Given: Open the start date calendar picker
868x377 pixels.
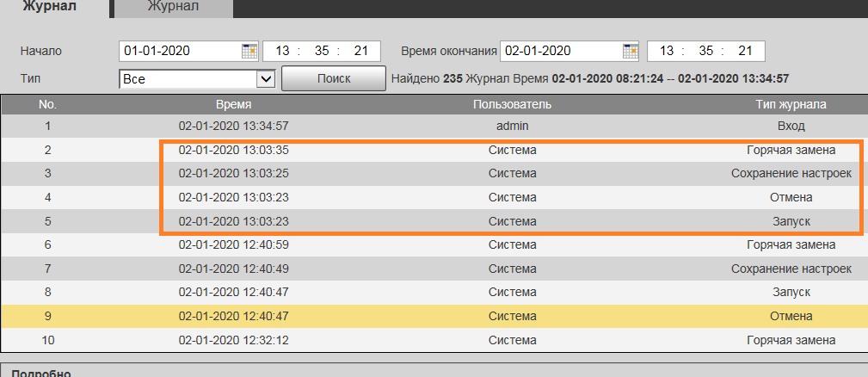Looking at the screenshot, I should 249,51.
